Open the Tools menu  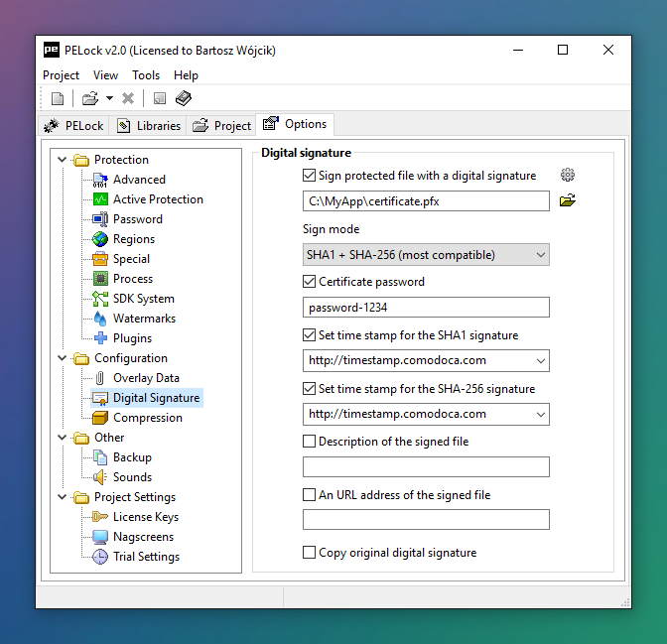pyautogui.click(x=146, y=75)
